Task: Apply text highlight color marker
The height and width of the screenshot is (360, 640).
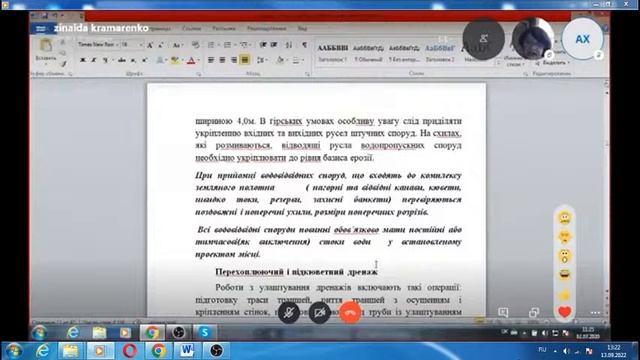Action: pos(175,60)
